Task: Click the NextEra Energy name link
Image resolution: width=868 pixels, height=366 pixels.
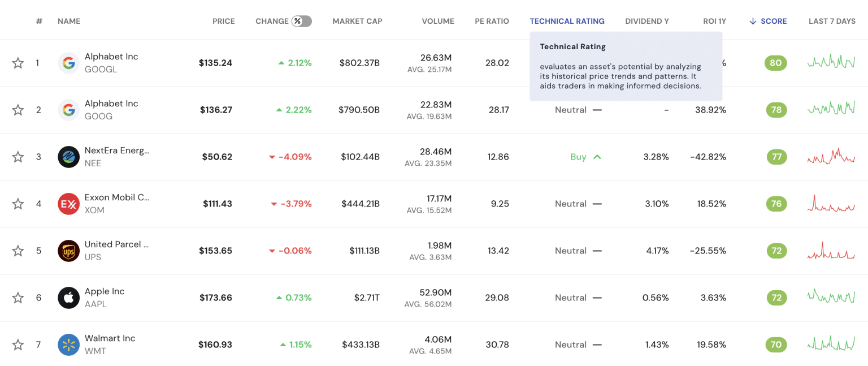Action: 116,150
